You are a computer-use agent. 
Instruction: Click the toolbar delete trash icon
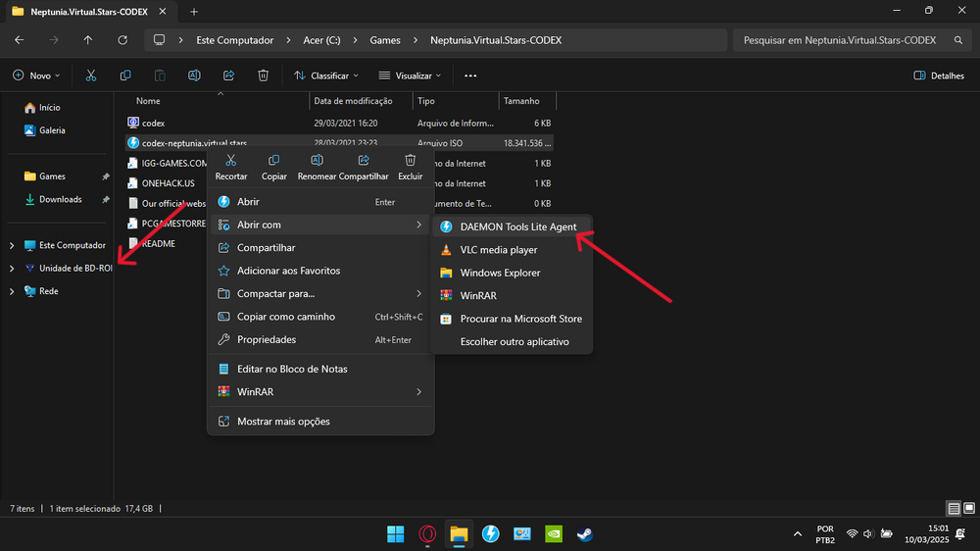point(263,75)
